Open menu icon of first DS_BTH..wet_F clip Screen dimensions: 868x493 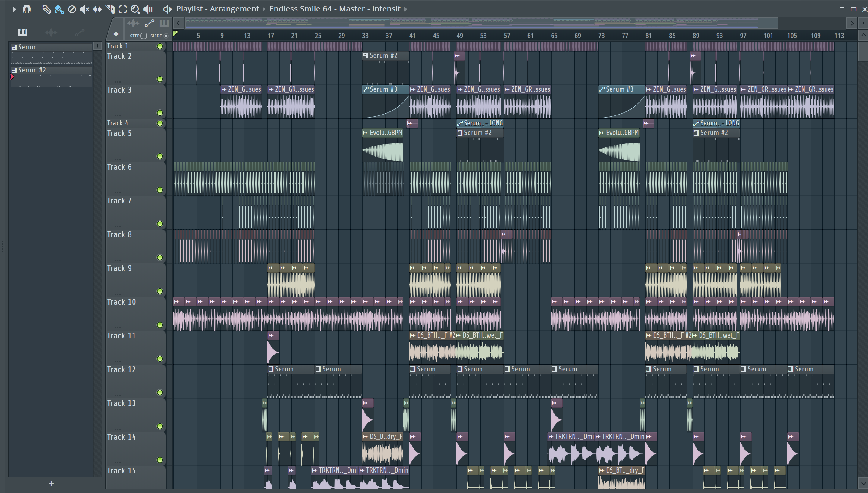pos(458,335)
